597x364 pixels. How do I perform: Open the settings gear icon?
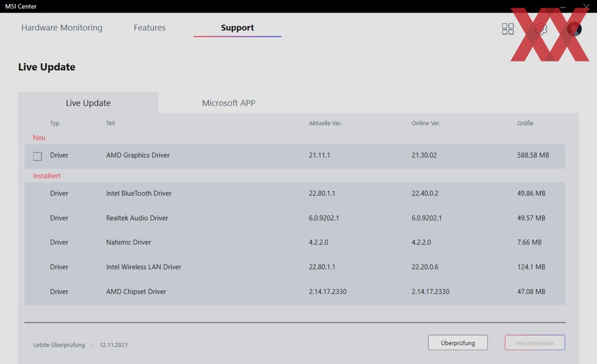tap(541, 29)
